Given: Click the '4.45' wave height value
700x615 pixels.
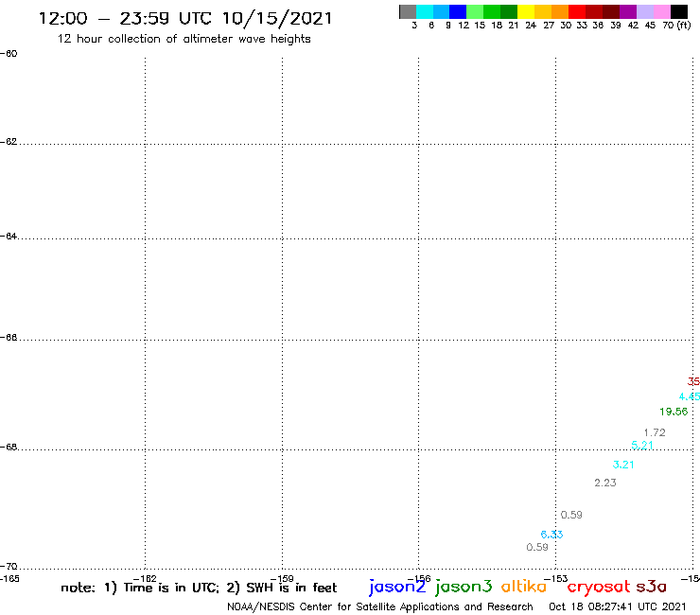Looking at the screenshot, I should point(690,396).
